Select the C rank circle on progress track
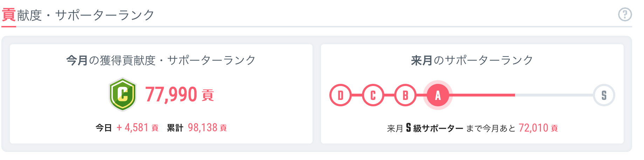Viewport: 644px width, 160px height. pos(373,95)
